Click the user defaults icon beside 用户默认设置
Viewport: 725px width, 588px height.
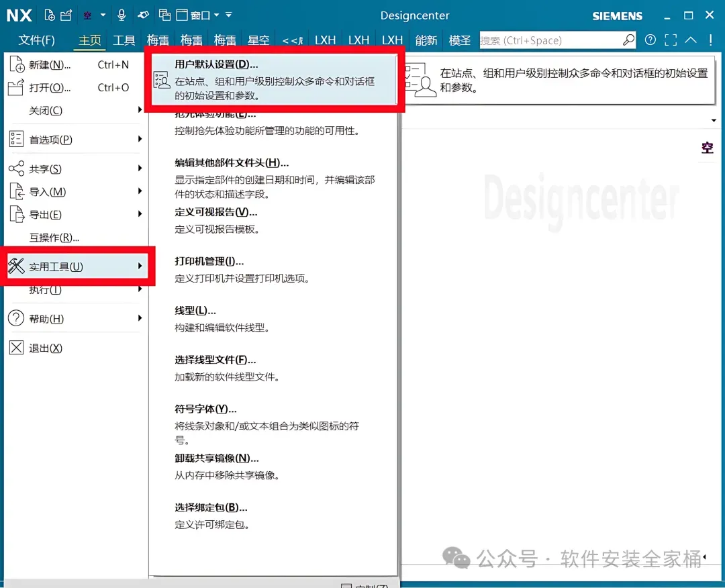point(161,81)
